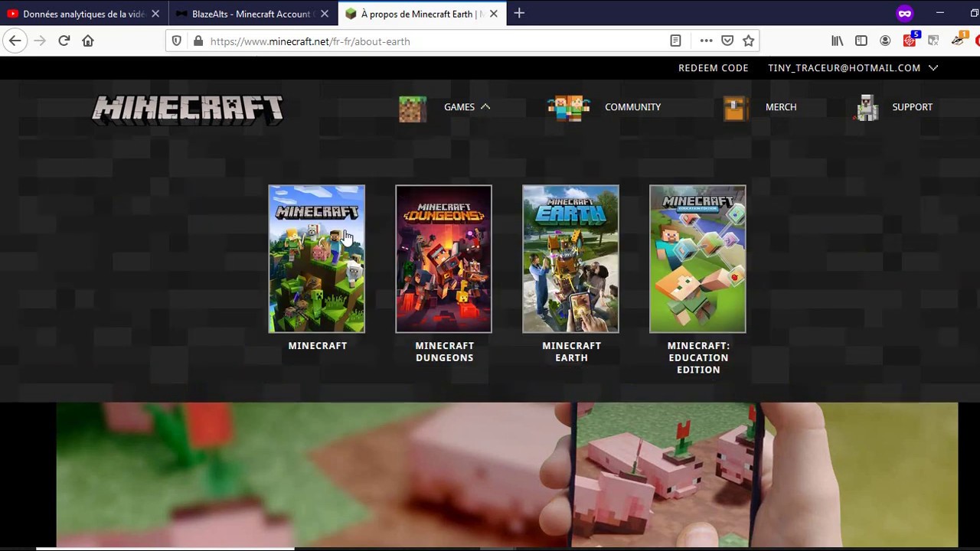
Task: Select the Minecraft Dungeons cover art
Action: (444, 259)
